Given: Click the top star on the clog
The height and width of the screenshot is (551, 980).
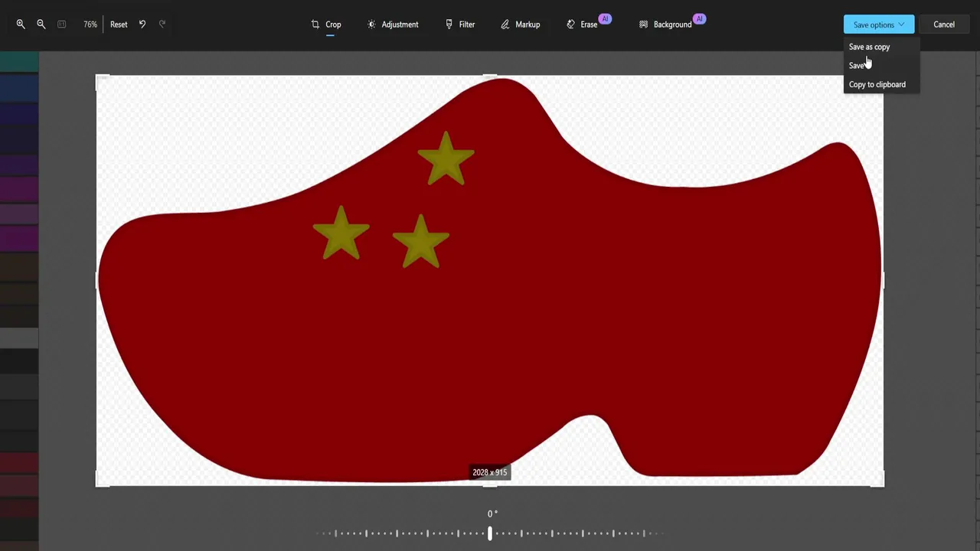Looking at the screenshot, I should pos(446,159).
